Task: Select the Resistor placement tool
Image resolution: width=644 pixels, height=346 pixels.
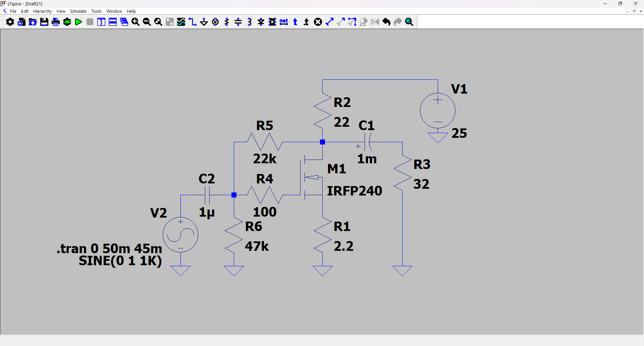Action: pos(227,22)
